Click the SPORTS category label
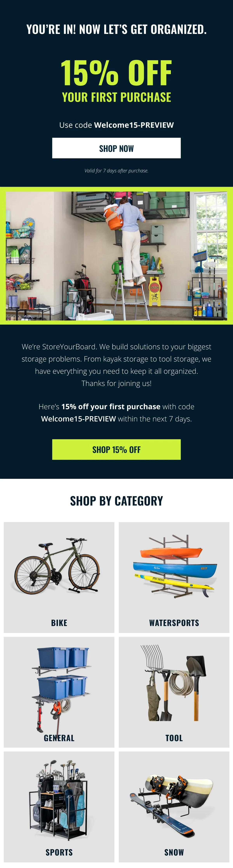 click(59, 852)
